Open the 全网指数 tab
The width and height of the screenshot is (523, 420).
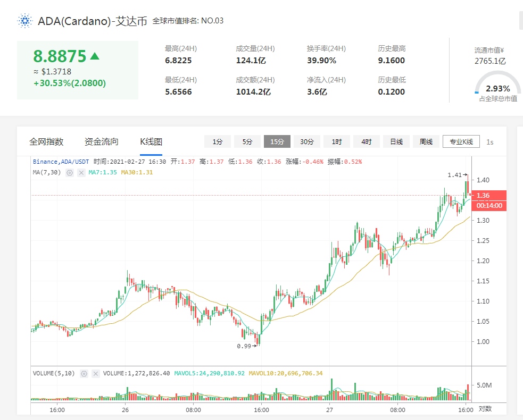click(46, 141)
